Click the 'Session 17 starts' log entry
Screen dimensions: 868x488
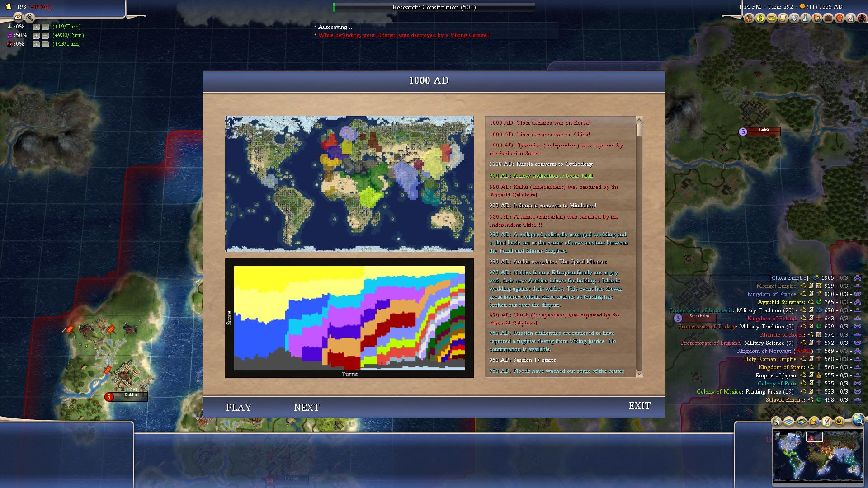pos(523,360)
